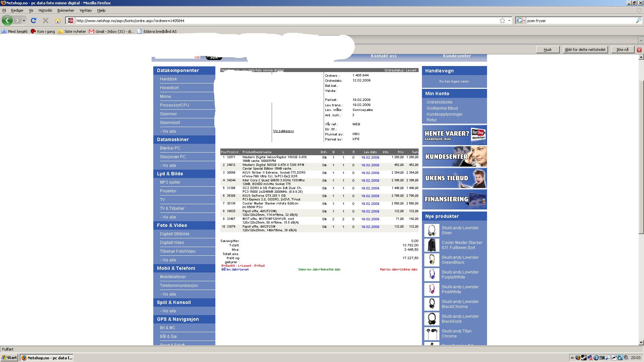This screenshot has width=644, height=362.
Task: Open the Kom i gang bookmark
Action: point(43,31)
